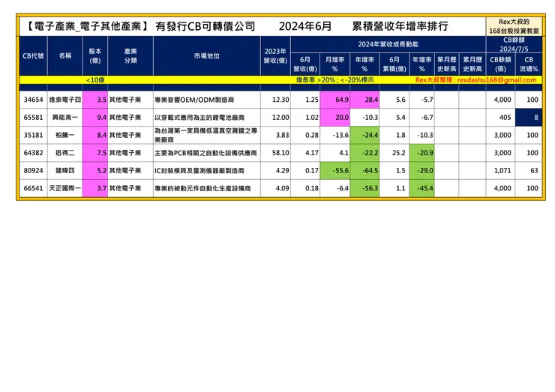The image size is (555, 392).
Task: Click the green cell -55.6
Action: (x=334, y=171)
